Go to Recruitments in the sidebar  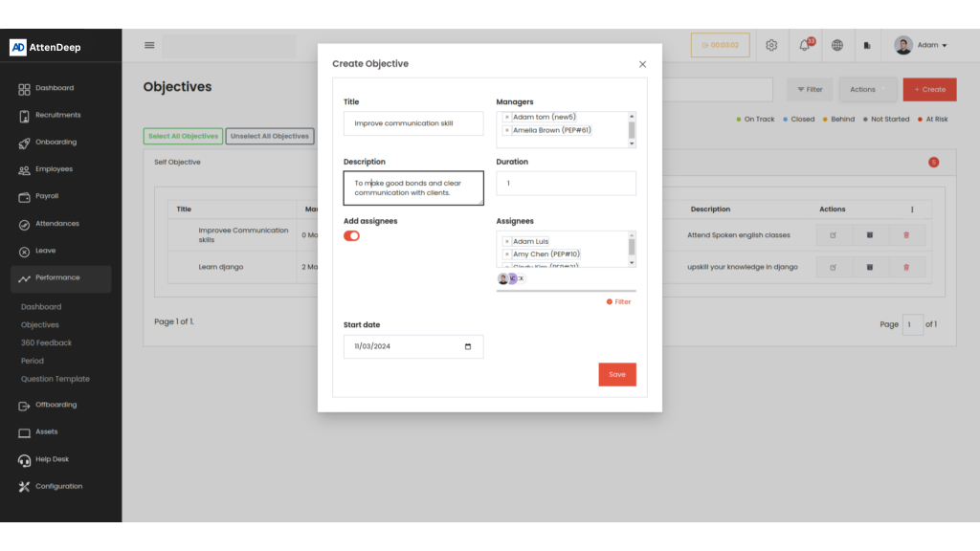coord(57,116)
